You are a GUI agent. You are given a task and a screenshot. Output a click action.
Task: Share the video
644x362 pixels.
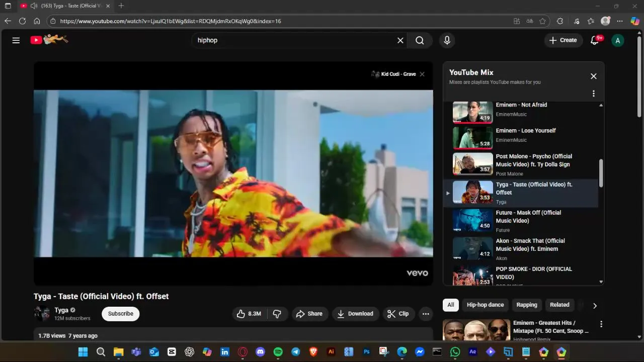pos(309,314)
